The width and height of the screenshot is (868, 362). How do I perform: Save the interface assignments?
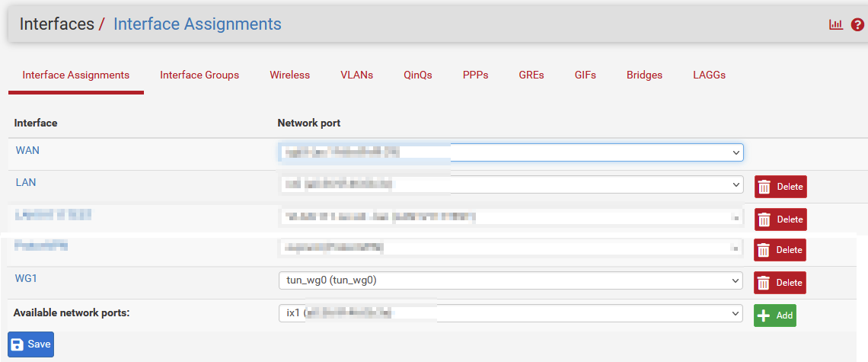coord(31,344)
